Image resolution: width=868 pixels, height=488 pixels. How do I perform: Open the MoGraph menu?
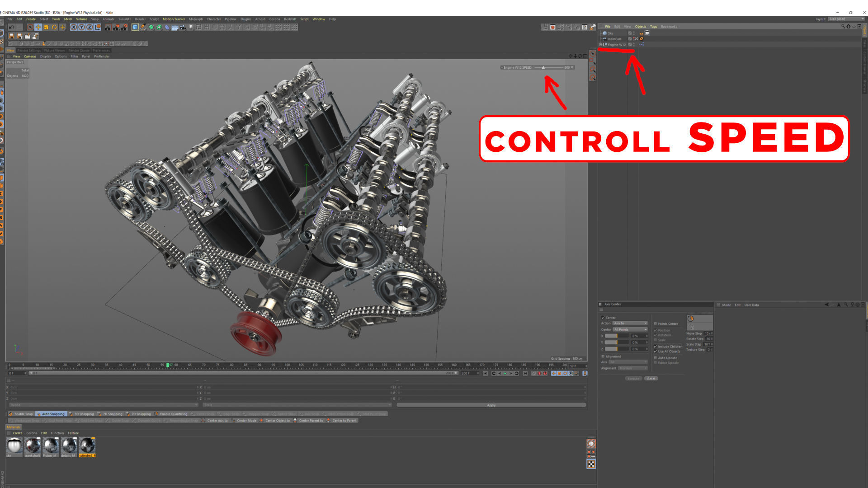click(196, 19)
